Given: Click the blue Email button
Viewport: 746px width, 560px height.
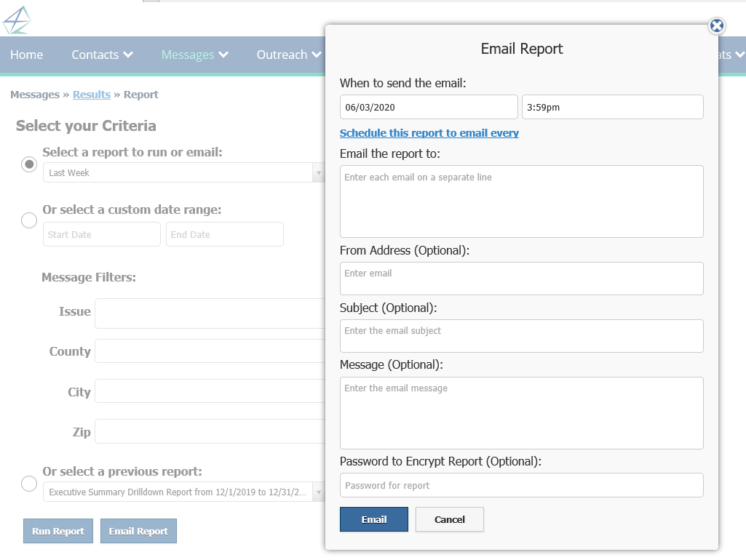Looking at the screenshot, I should click(x=374, y=519).
